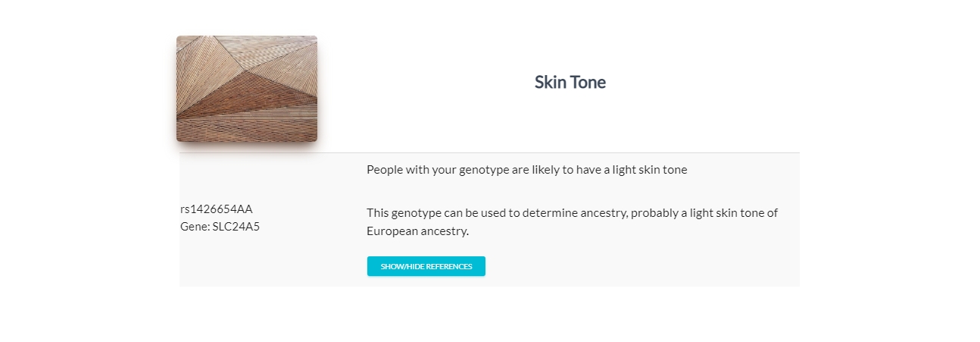This screenshot has width=980, height=342.
Task: Click the 'This genotype can be used' paragraph
Action: pyautogui.click(x=572, y=222)
